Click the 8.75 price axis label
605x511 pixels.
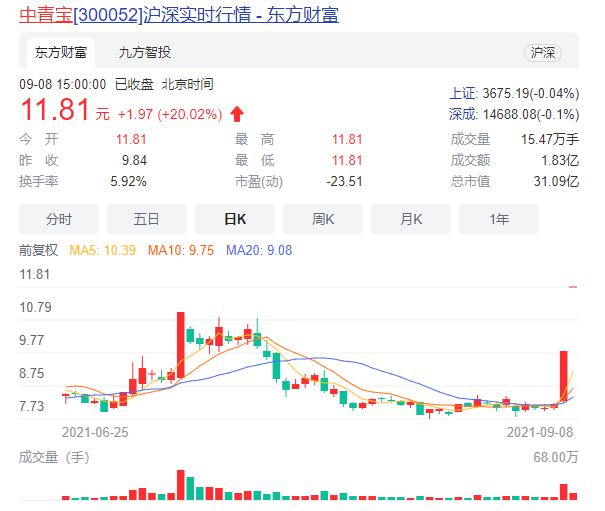point(32,374)
